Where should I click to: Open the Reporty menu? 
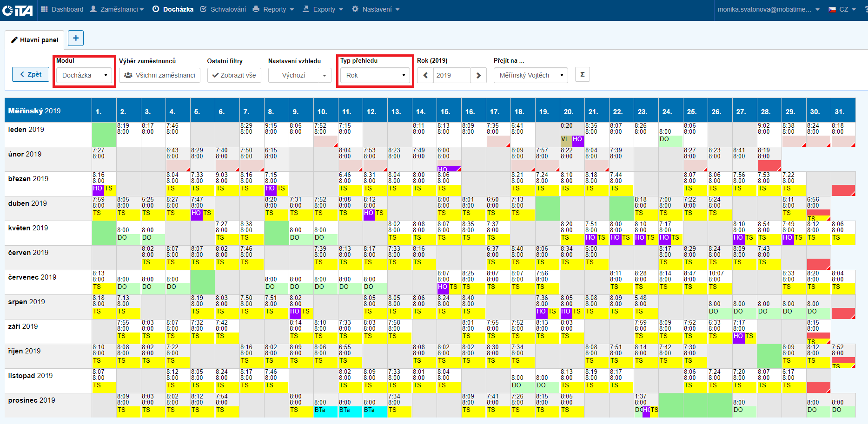tap(273, 9)
